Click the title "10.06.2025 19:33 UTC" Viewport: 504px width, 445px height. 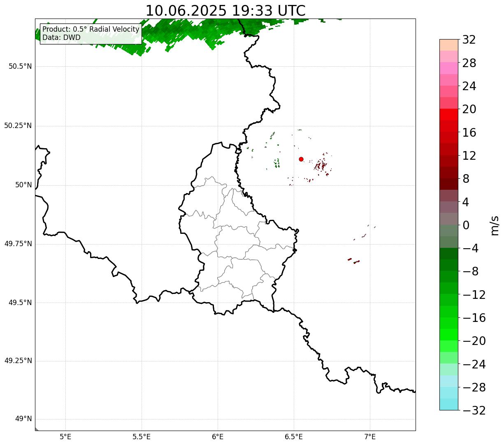[x=225, y=11]
